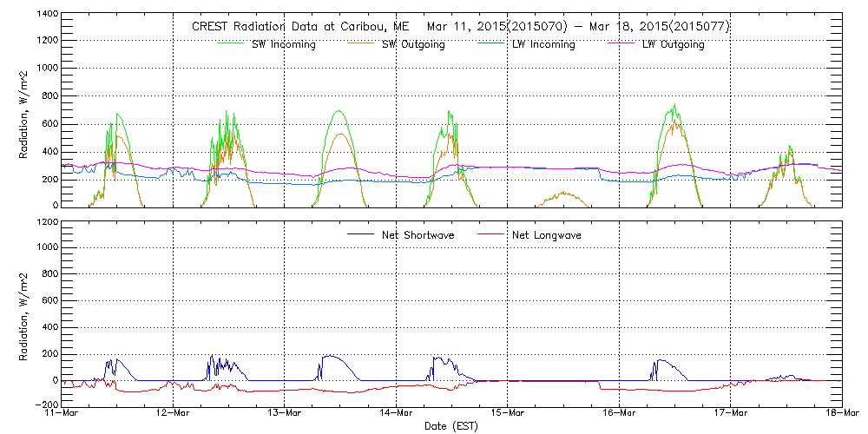Click the Date (EST) axis title
This screenshot has width=868, height=434.
pyautogui.click(x=451, y=426)
